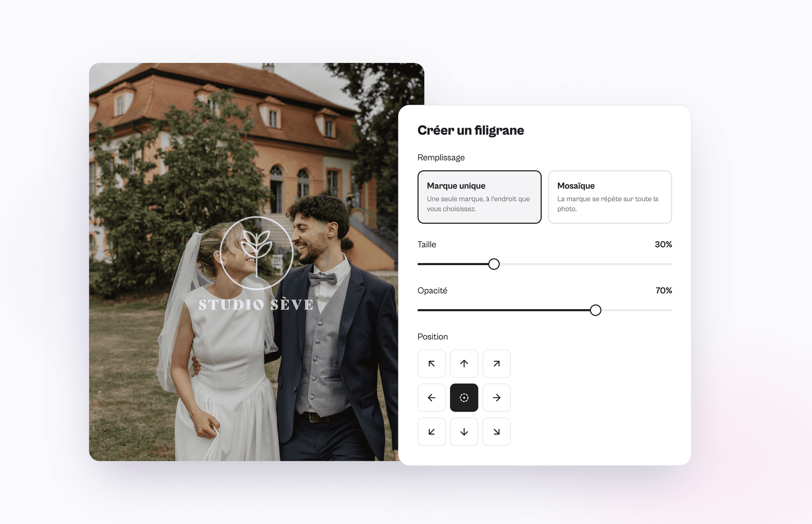Click the 30% size value
The image size is (812, 524).
coord(663,244)
